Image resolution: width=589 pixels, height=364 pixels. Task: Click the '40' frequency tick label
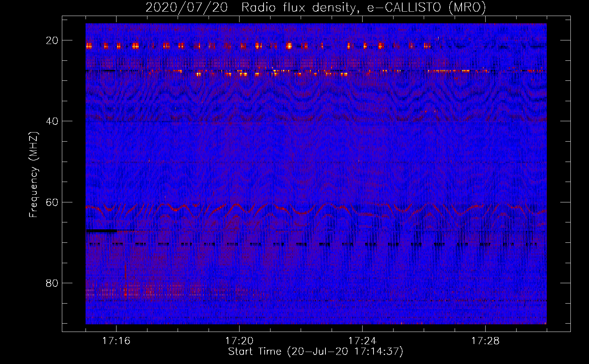coord(52,121)
